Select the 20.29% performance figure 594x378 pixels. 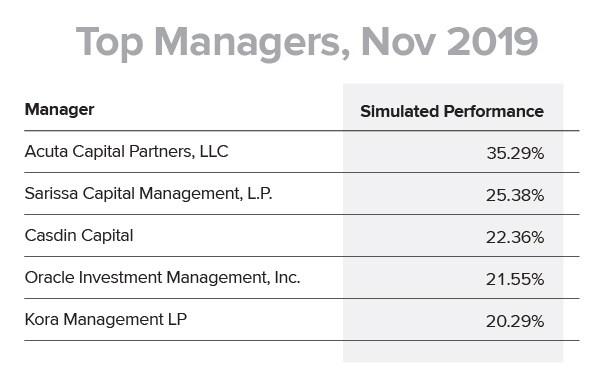click(515, 322)
